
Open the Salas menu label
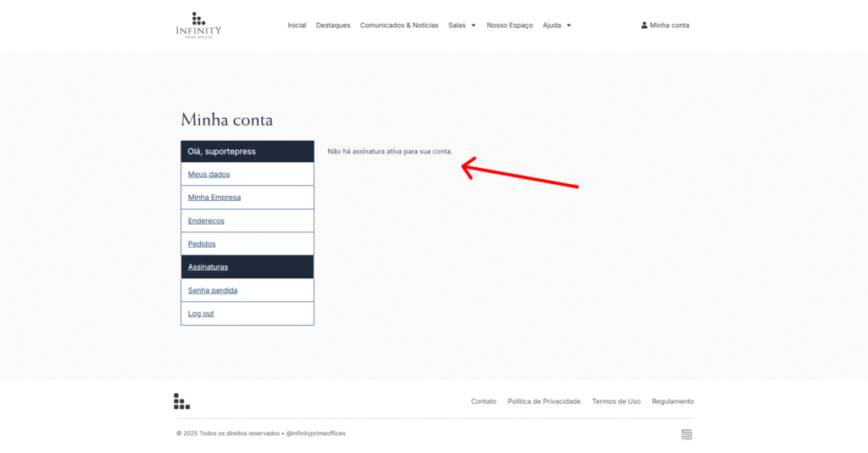click(x=457, y=25)
